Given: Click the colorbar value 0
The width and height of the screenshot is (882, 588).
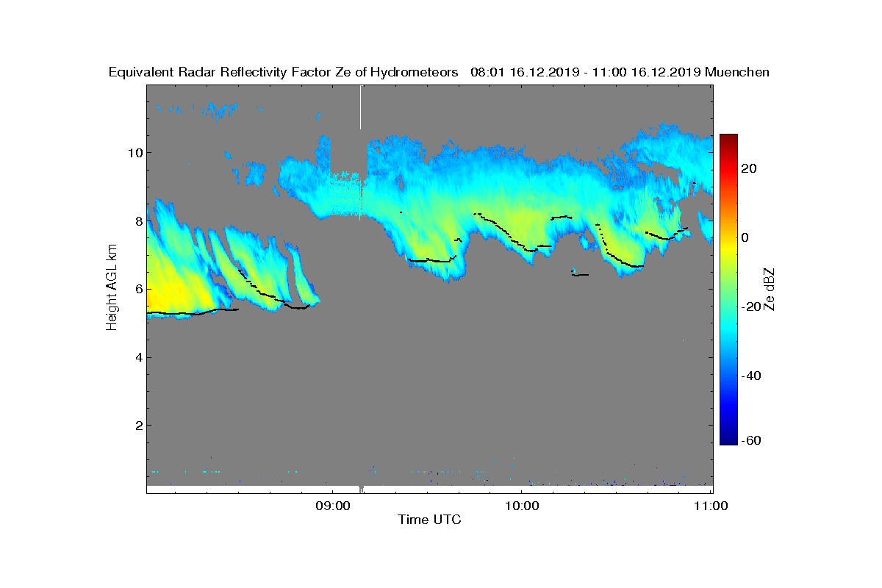Looking at the screenshot, I should point(746,237).
